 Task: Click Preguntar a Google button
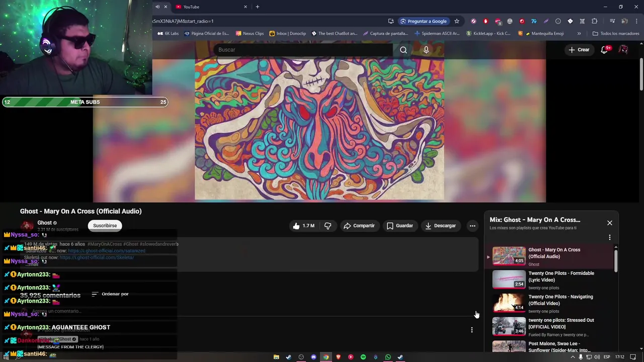click(x=424, y=21)
